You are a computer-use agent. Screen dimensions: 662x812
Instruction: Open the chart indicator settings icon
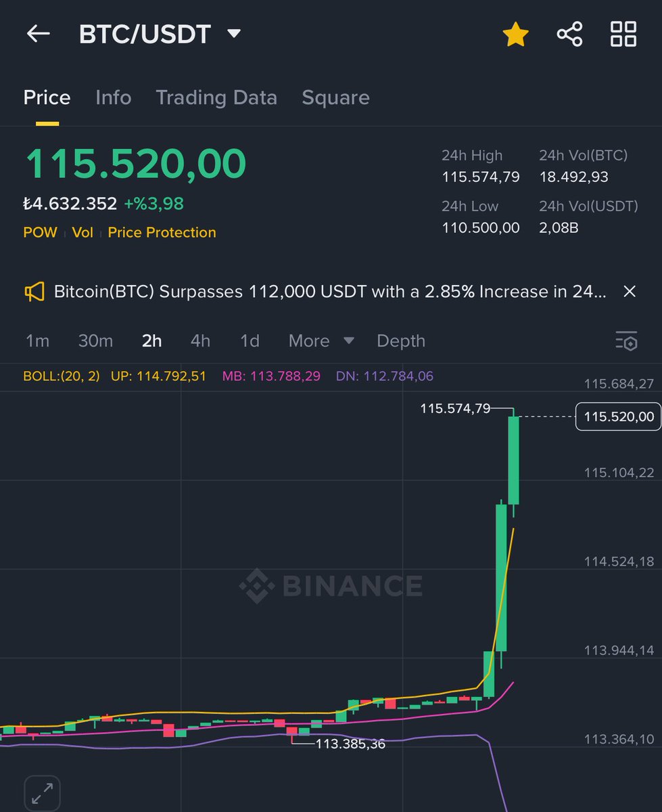coord(626,341)
